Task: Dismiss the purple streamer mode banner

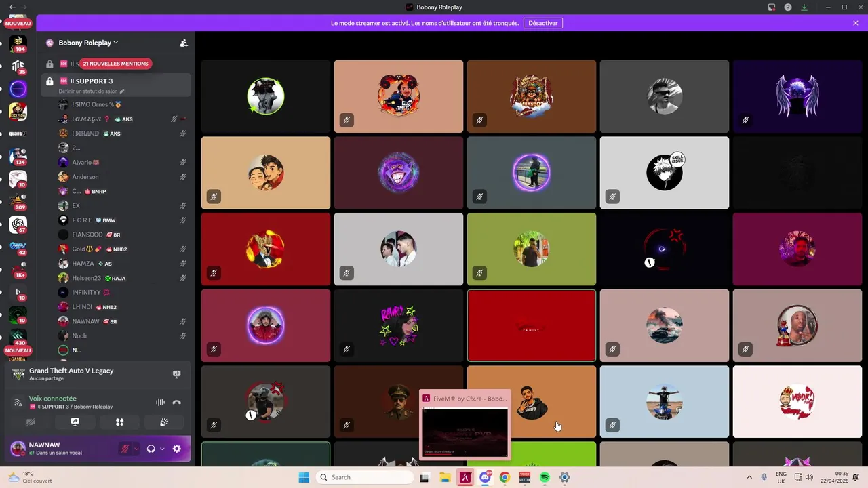Action: [x=856, y=23]
